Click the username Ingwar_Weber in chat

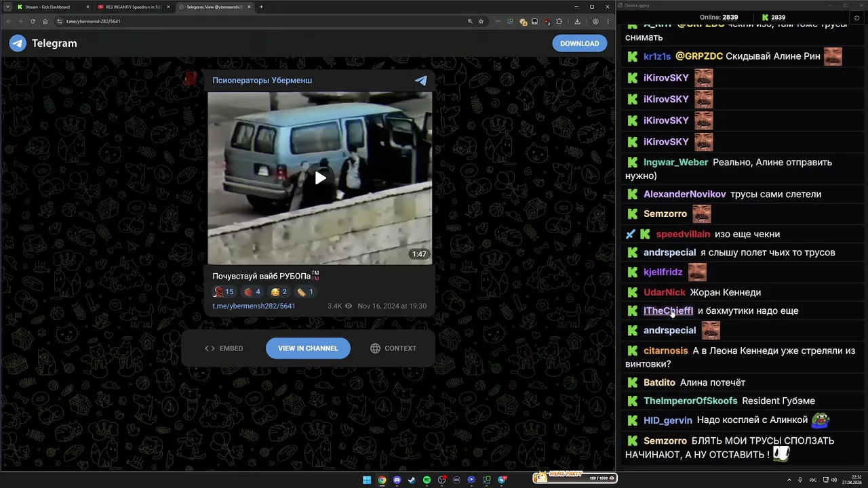(675, 162)
